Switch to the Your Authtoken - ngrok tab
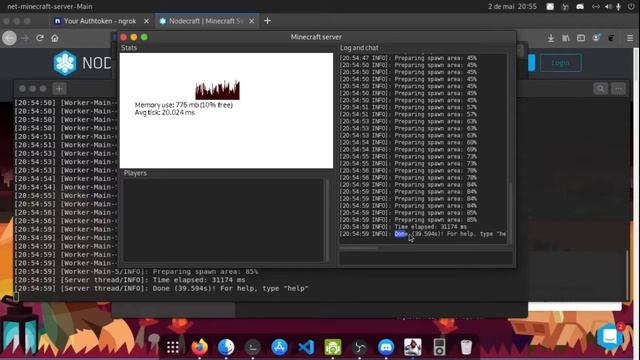640x360 pixels. coord(100,21)
